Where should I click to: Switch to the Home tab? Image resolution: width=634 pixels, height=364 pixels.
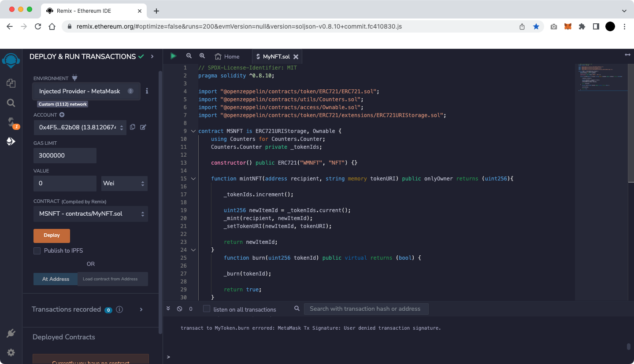227,56
